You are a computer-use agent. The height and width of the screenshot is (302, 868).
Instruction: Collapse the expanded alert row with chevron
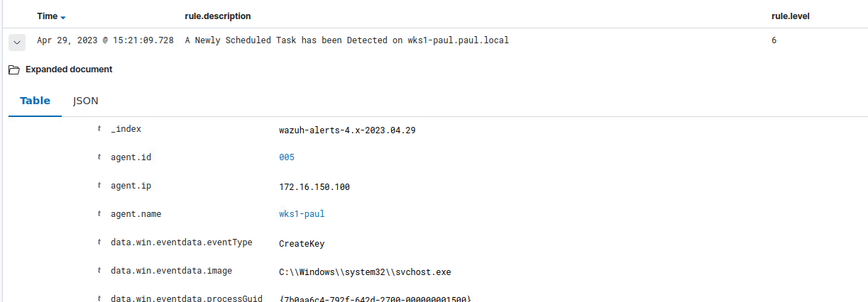tap(18, 42)
